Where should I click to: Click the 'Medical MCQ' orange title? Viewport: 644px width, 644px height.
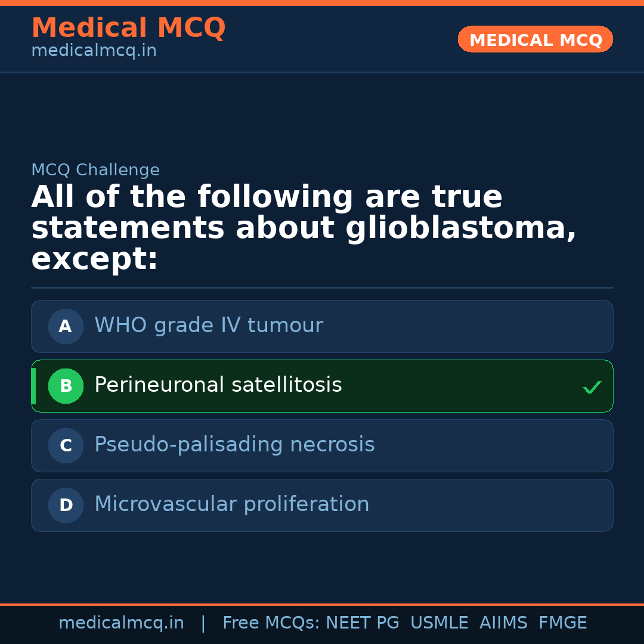coord(128,28)
